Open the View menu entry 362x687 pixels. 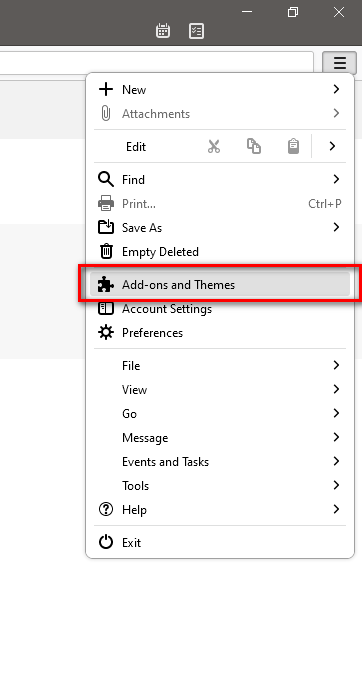(x=220, y=390)
